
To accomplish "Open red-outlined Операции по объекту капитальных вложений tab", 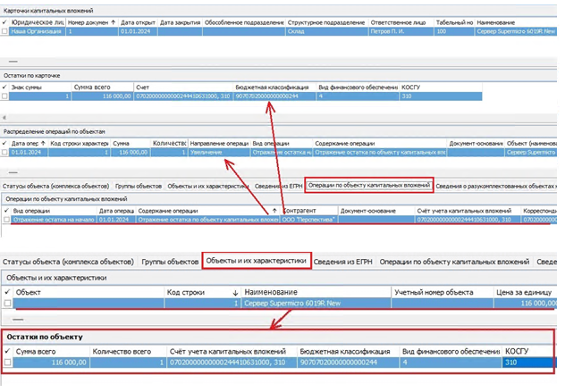I will point(370,185).
